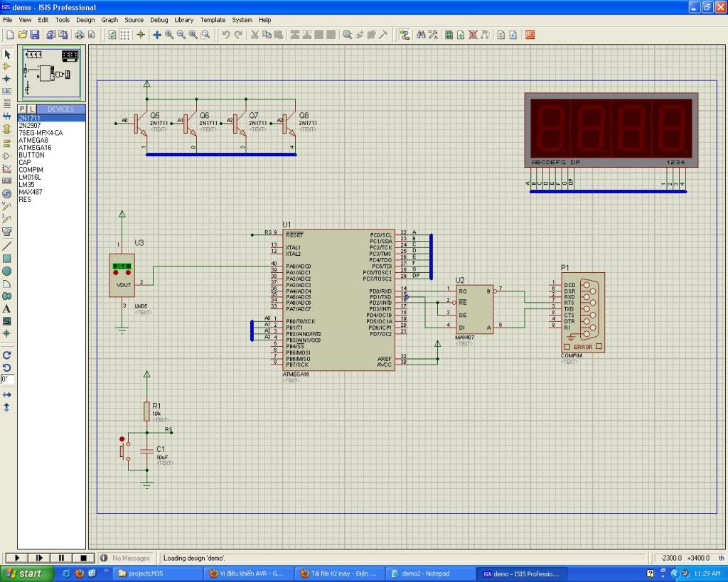Click the Save design toolbar icon

click(34, 34)
